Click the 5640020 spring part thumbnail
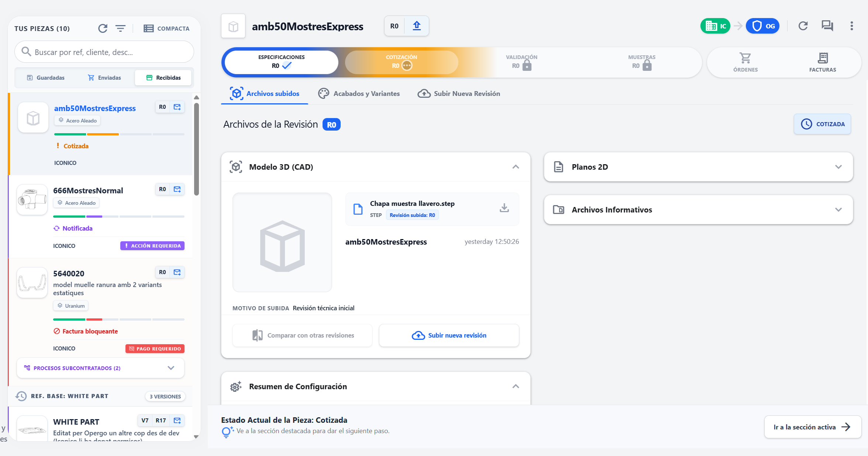The height and width of the screenshot is (456, 868). (32, 282)
